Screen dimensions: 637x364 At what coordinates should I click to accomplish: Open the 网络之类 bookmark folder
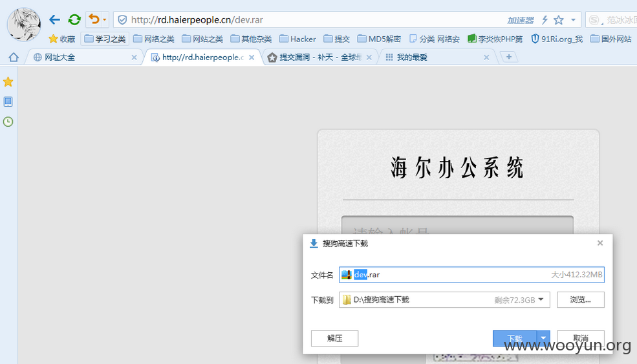[154, 39]
